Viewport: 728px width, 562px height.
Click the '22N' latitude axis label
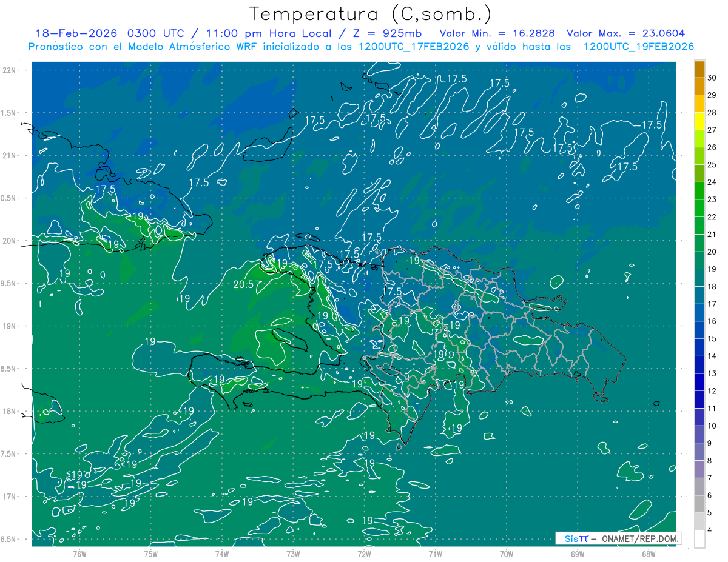point(8,70)
